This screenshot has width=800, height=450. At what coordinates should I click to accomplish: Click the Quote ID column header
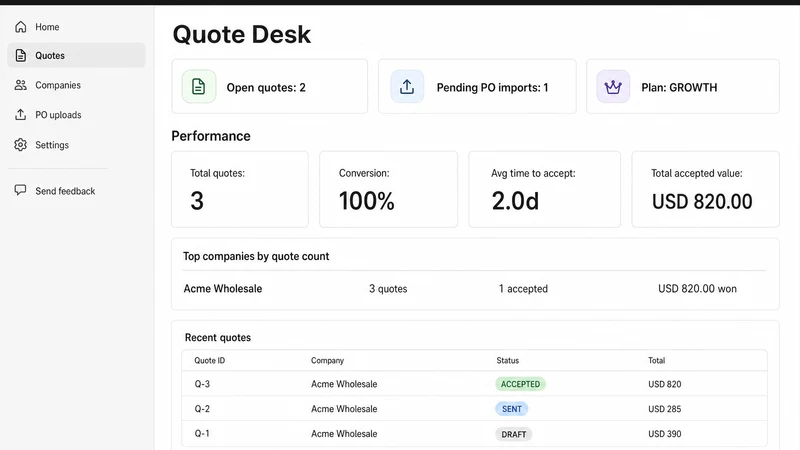click(210, 360)
